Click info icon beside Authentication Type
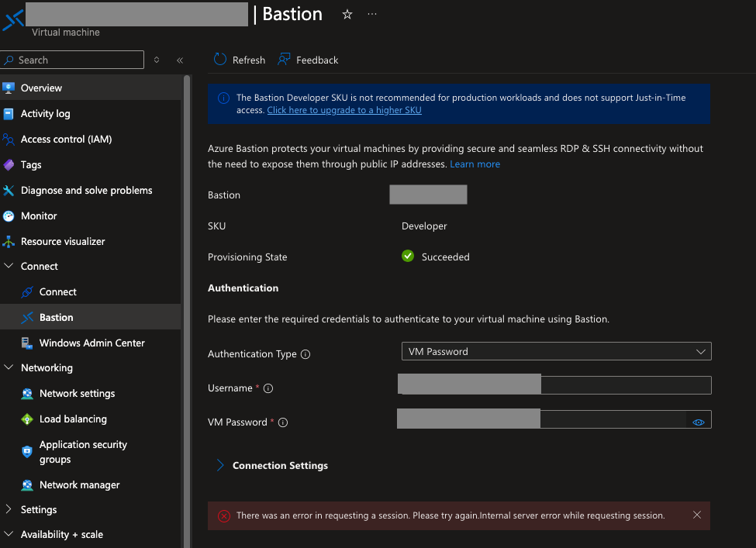The width and height of the screenshot is (756, 548). (306, 354)
